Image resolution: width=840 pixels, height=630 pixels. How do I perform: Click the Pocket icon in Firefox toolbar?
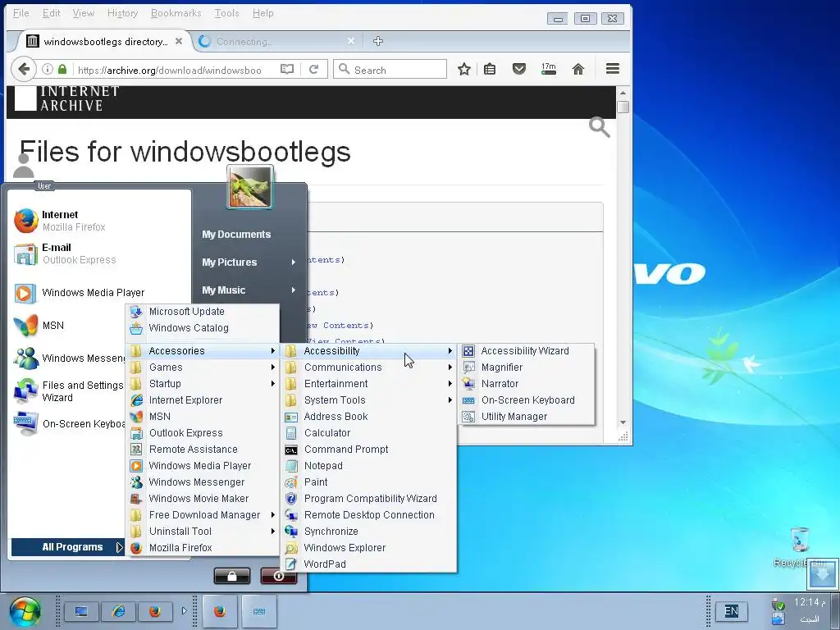518,69
